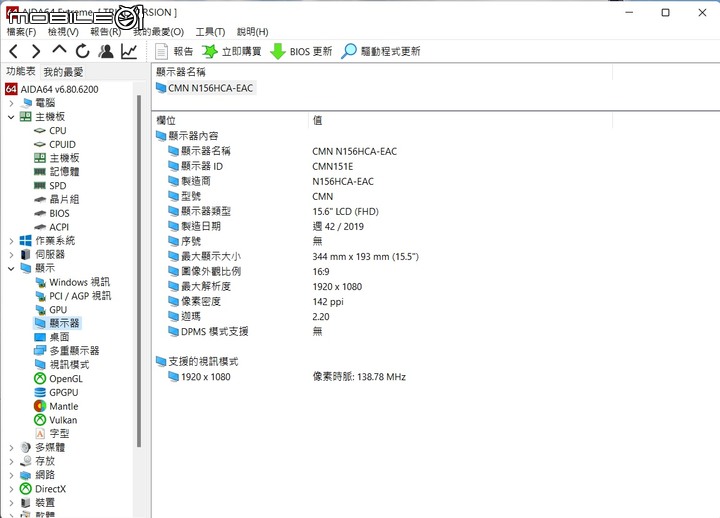Expand the 多媒體 tree node
720x518 pixels.
click(11, 447)
